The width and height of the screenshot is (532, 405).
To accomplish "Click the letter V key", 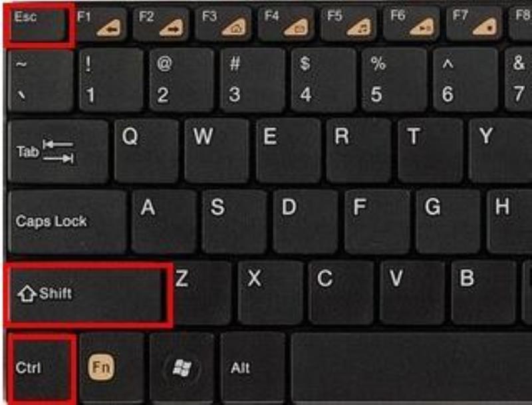I will pos(412,293).
